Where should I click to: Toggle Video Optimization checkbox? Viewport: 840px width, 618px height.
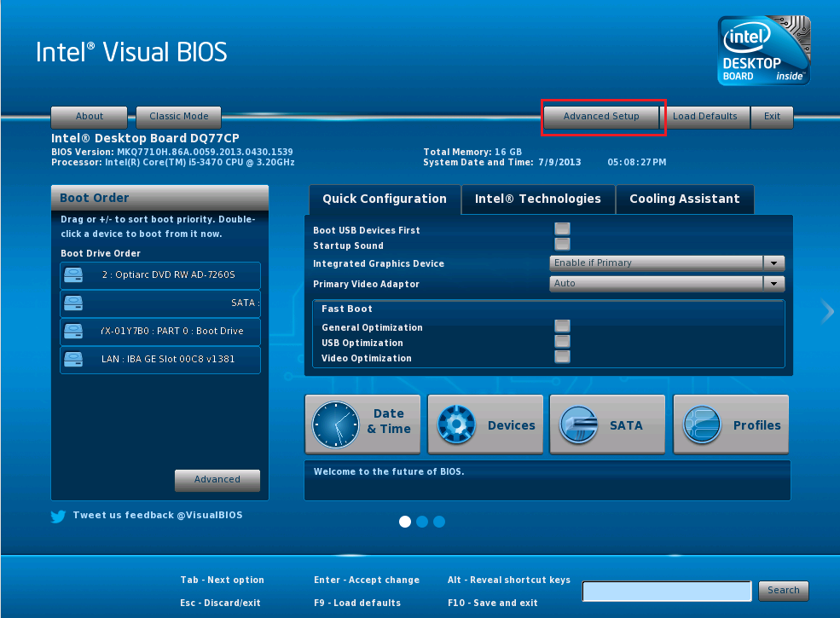coord(562,356)
